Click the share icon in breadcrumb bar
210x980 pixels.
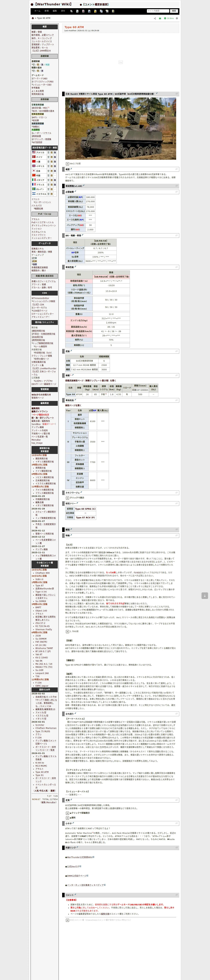(x=155, y=18)
